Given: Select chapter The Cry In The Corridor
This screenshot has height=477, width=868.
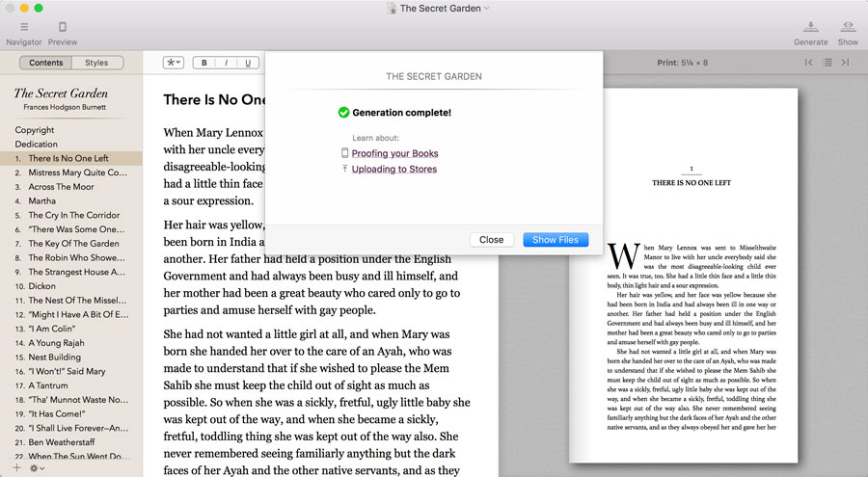Looking at the screenshot, I should [70, 215].
